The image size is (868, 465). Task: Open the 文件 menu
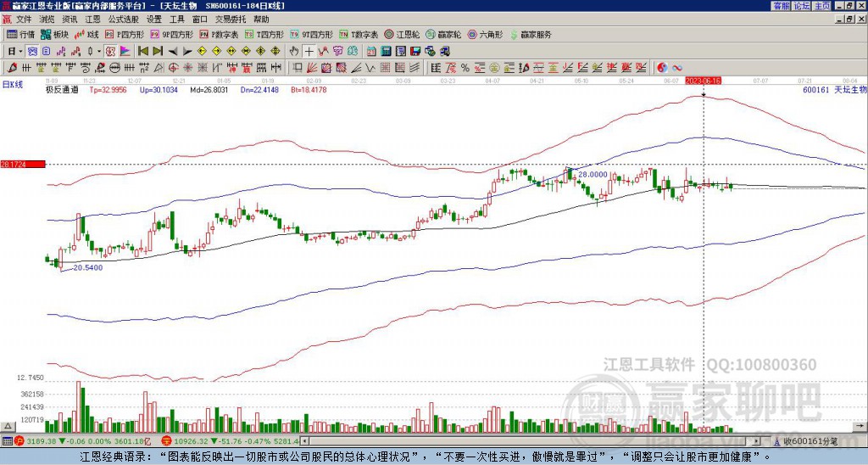pos(24,20)
